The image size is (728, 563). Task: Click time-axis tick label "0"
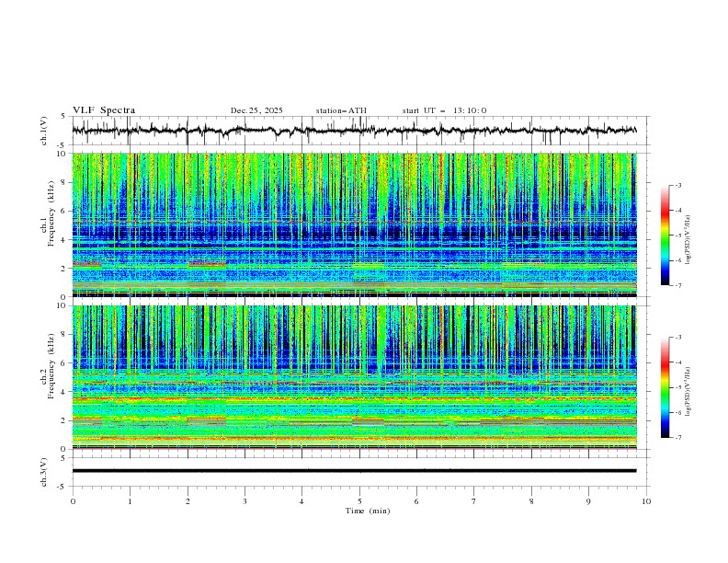coord(73,501)
